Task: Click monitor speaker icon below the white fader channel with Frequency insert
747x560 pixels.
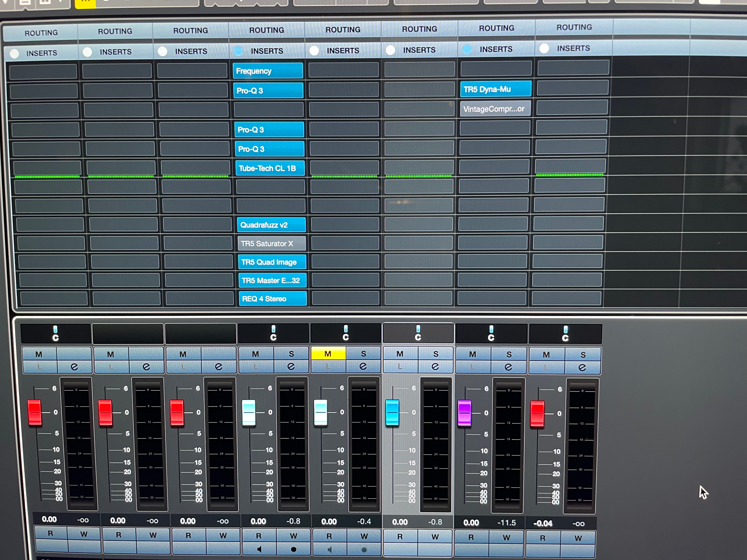Action: (259, 549)
